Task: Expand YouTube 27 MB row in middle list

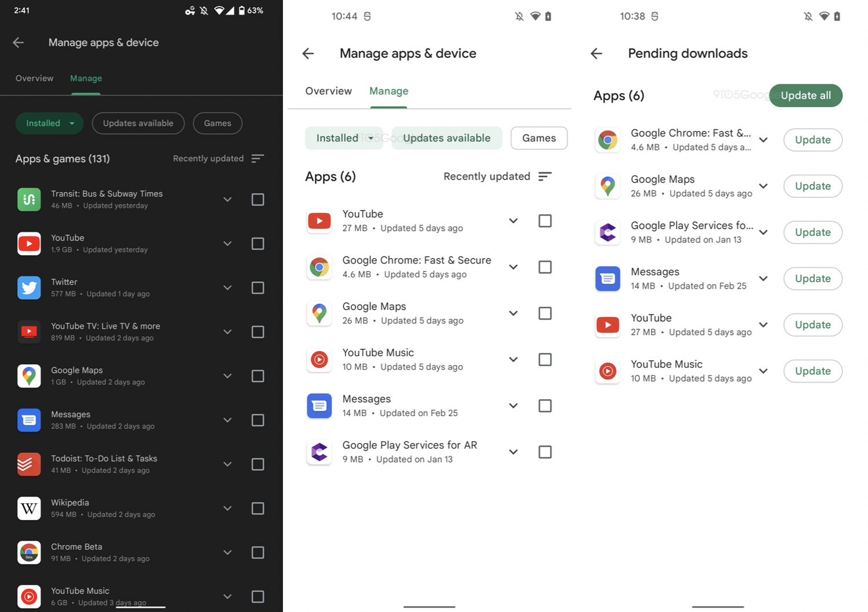Action: pos(513,221)
